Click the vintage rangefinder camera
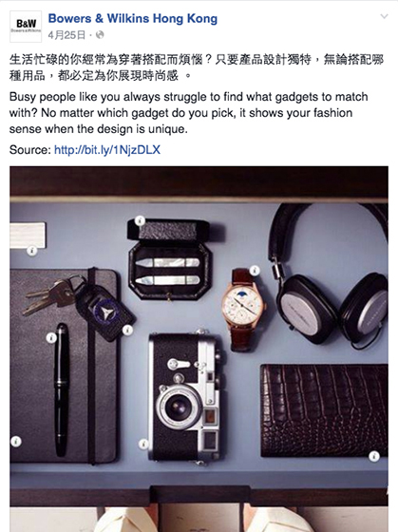 (x=187, y=397)
